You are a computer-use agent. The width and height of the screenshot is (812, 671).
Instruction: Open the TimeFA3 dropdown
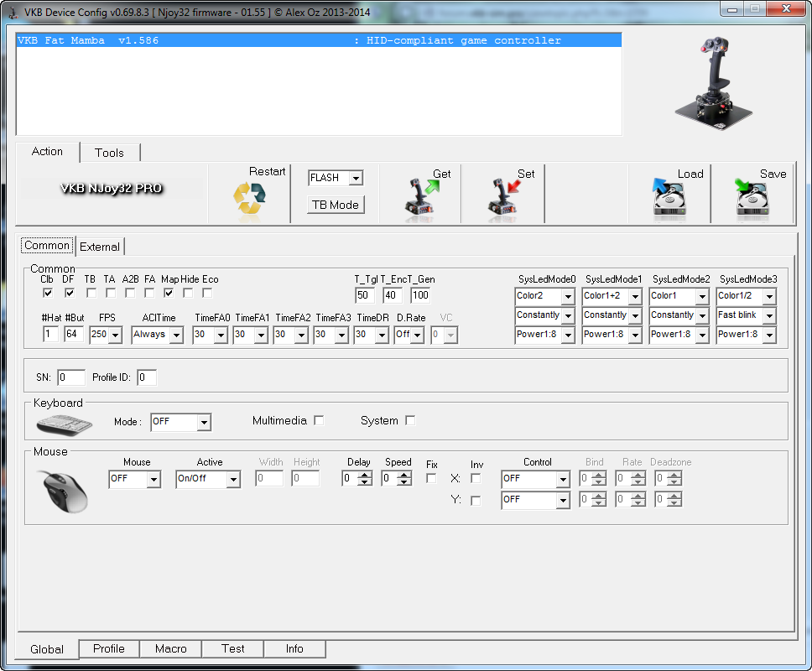(341, 335)
